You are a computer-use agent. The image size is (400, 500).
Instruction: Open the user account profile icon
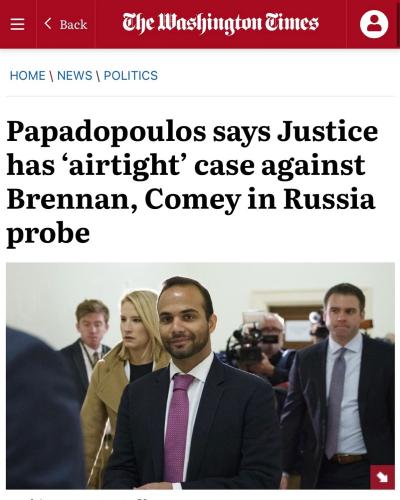pos(374,24)
